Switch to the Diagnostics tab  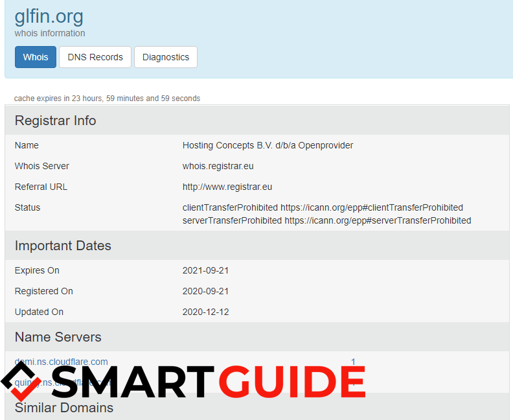166,57
